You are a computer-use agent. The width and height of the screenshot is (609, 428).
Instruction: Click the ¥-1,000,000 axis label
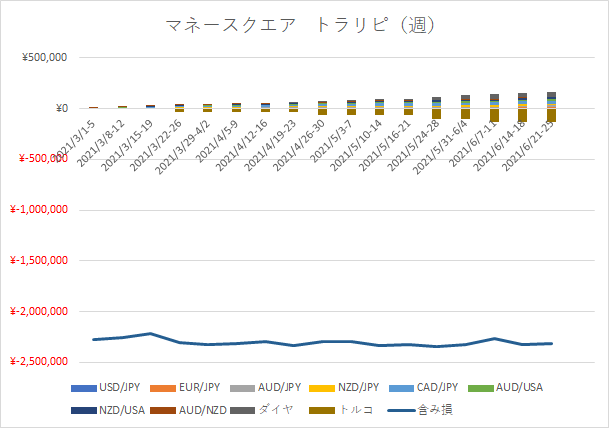39,209
